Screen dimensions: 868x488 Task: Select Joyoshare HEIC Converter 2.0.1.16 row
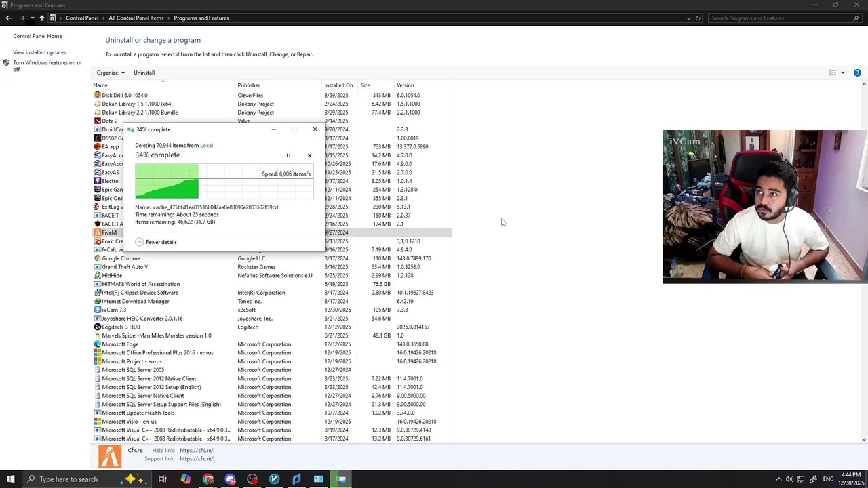click(x=272, y=319)
